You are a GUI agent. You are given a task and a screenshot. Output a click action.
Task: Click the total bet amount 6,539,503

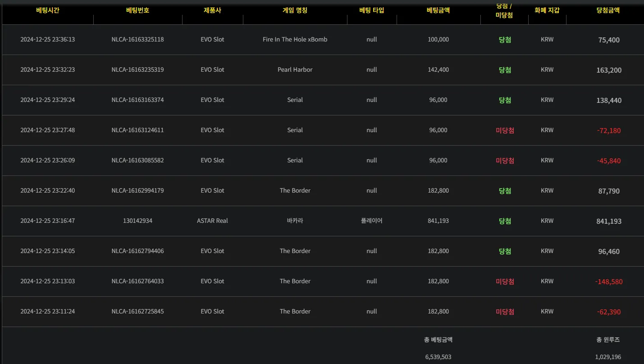(x=438, y=357)
